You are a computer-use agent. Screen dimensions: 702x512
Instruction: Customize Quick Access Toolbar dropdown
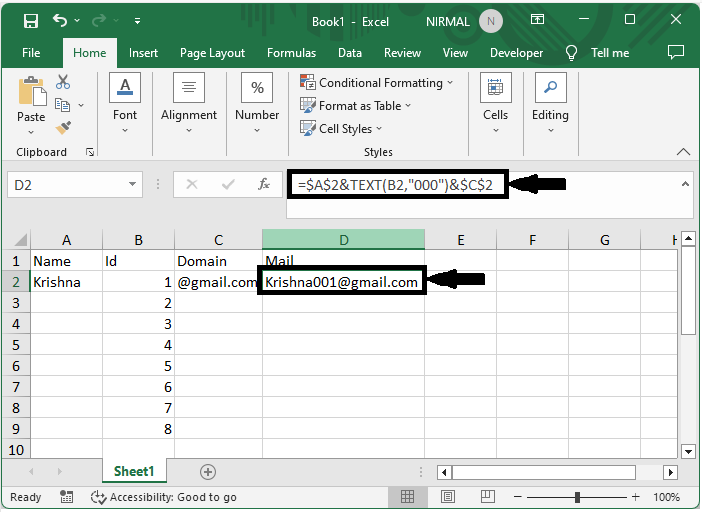(x=137, y=21)
